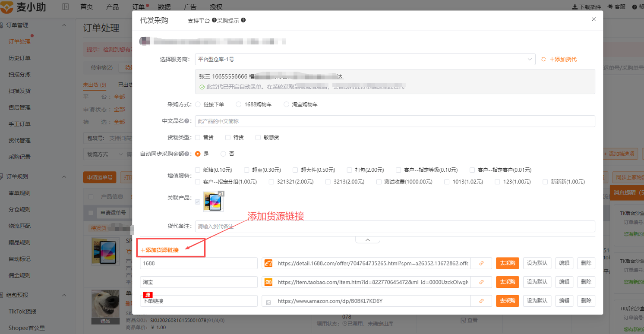Collapse the sidebar with the toggle icon
Screen dimensions: 644x334
(x=66, y=7)
